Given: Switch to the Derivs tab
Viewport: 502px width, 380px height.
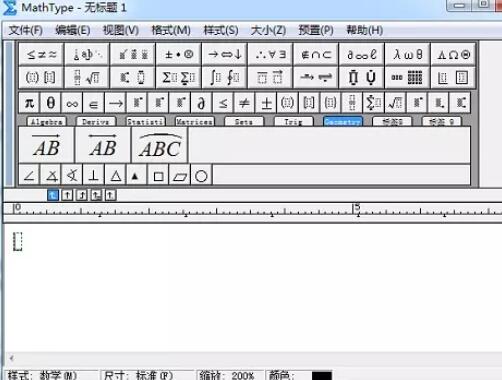Looking at the screenshot, I should tap(96, 121).
